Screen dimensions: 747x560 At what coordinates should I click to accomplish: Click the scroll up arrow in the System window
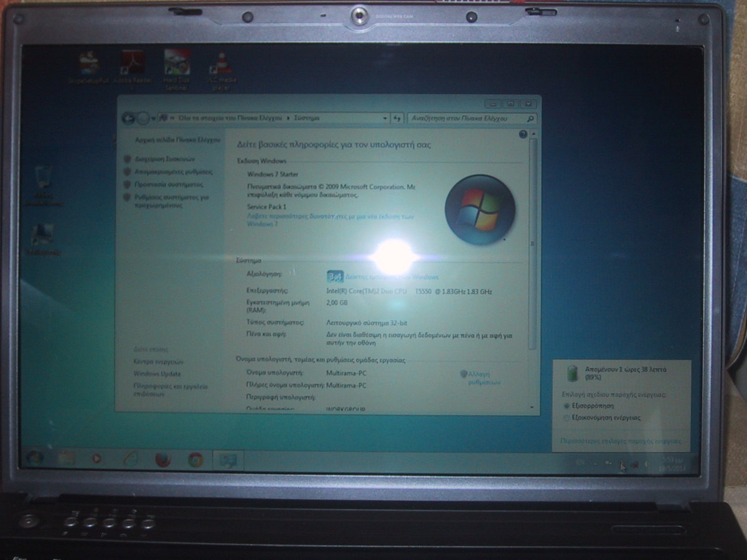[532, 134]
